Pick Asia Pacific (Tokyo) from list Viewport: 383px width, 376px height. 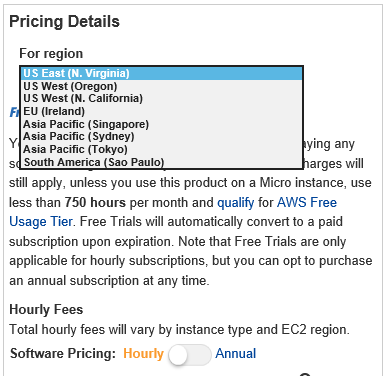(x=162, y=149)
